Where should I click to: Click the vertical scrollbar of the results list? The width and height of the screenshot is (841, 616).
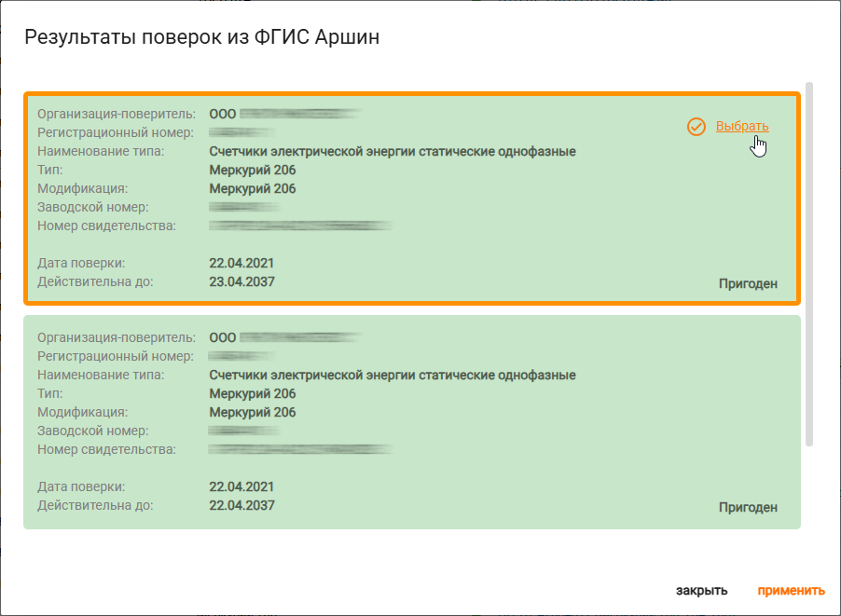tap(809, 264)
